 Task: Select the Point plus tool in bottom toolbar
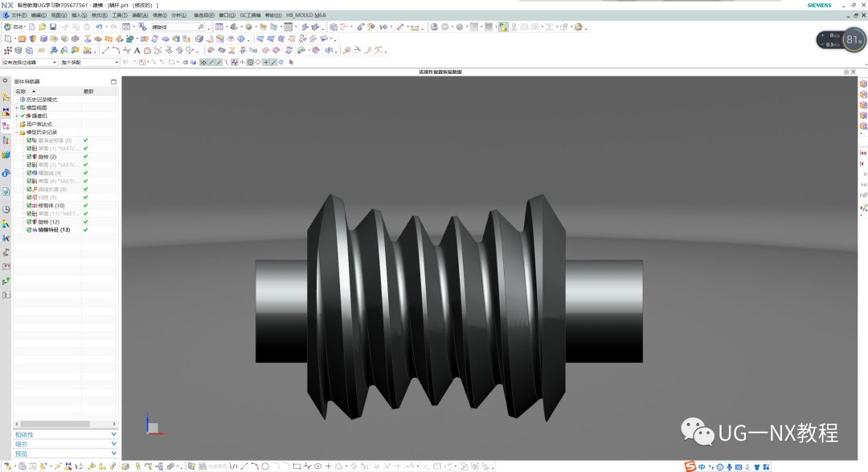[x=328, y=466]
